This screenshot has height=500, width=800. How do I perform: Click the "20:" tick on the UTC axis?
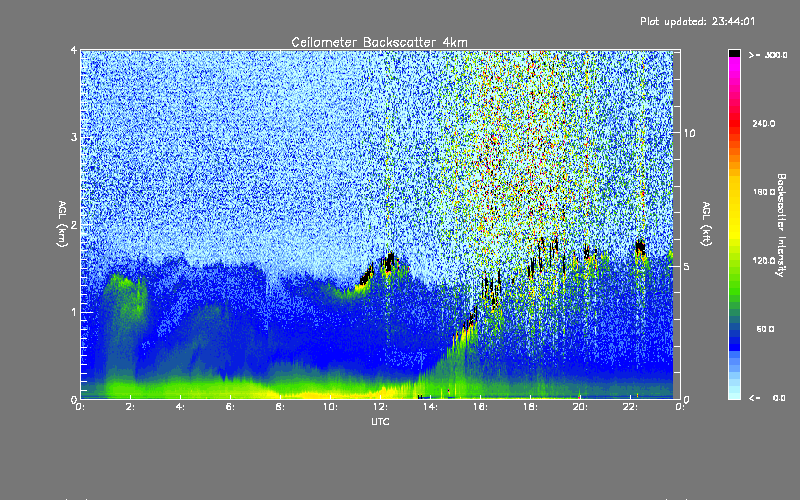[580, 407]
